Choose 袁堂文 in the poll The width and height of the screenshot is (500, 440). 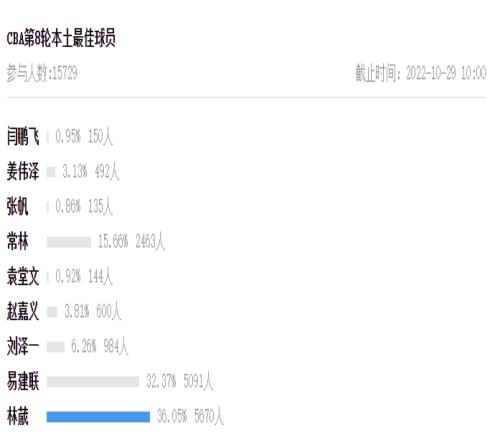pos(23,277)
